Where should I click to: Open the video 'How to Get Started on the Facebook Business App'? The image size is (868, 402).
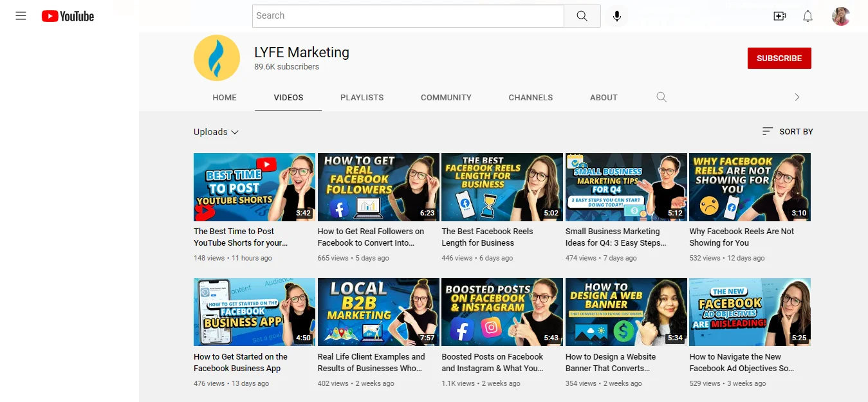(x=254, y=312)
